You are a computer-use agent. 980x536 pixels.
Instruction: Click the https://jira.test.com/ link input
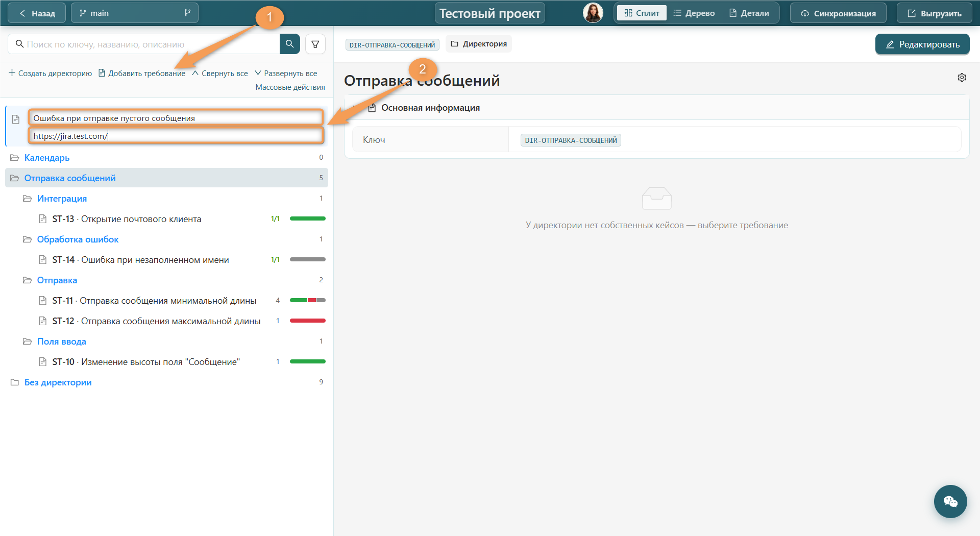click(x=176, y=136)
